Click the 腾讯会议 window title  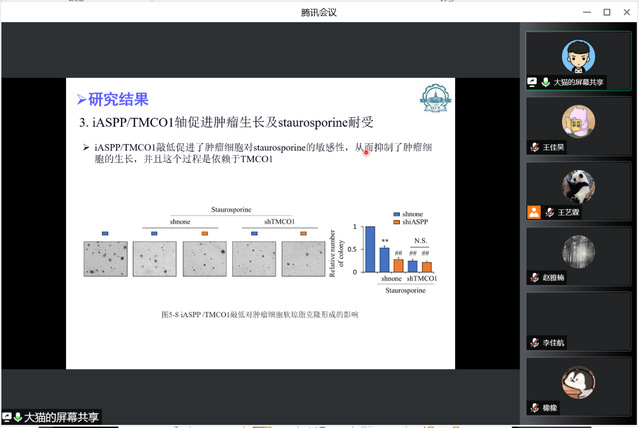[x=319, y=12]
